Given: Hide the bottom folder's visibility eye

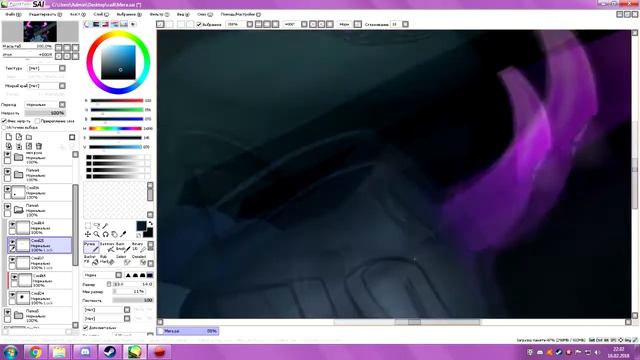Looking at the screenshot, I should [x=7, y=312].
